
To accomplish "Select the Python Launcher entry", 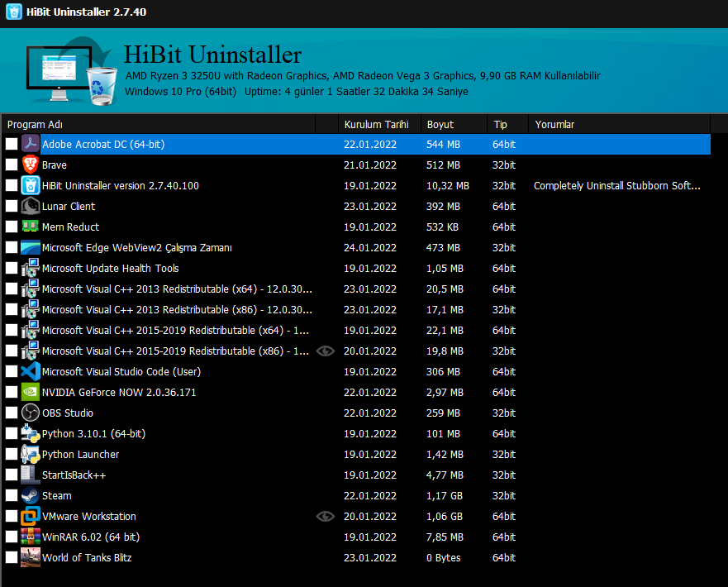I will pyautogui.click(x=80, y=454).
